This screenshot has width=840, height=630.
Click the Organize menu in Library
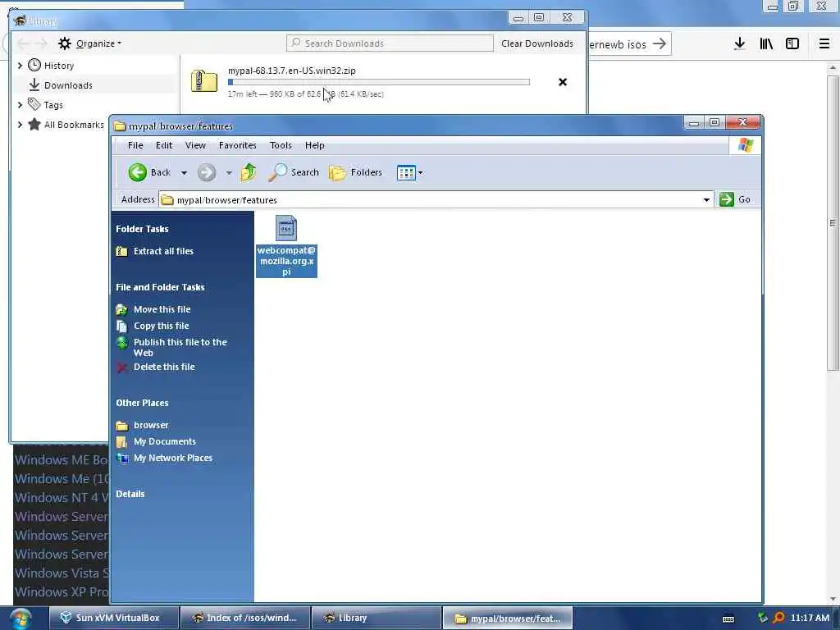89,43
